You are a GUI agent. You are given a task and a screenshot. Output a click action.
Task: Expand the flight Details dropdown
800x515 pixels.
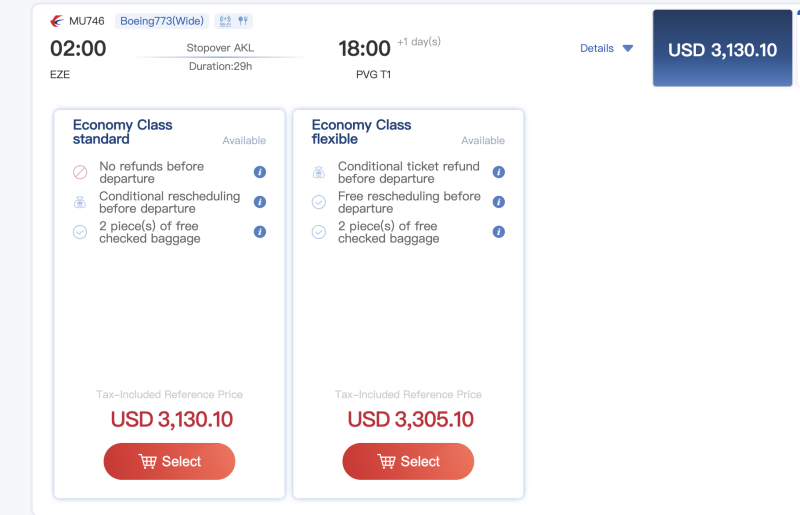[x=606, y=48]
